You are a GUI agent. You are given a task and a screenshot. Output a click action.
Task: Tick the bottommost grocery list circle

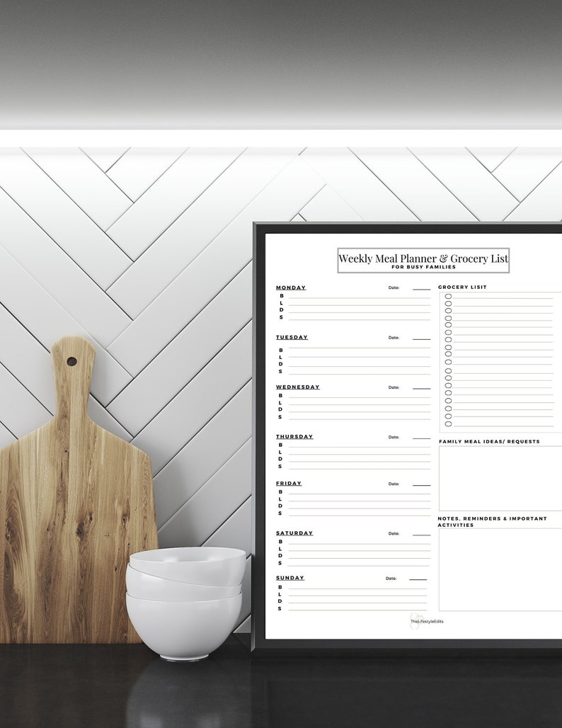tap(448, 424)
